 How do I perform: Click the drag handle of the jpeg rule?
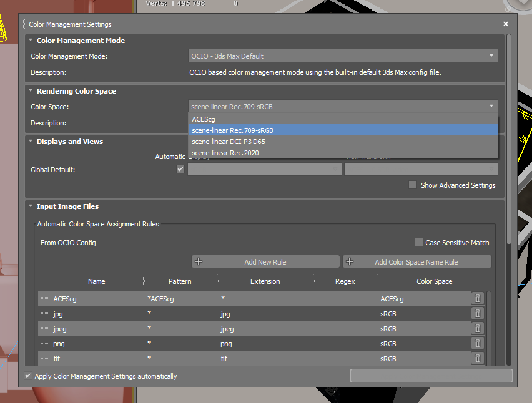click(44, 328)
